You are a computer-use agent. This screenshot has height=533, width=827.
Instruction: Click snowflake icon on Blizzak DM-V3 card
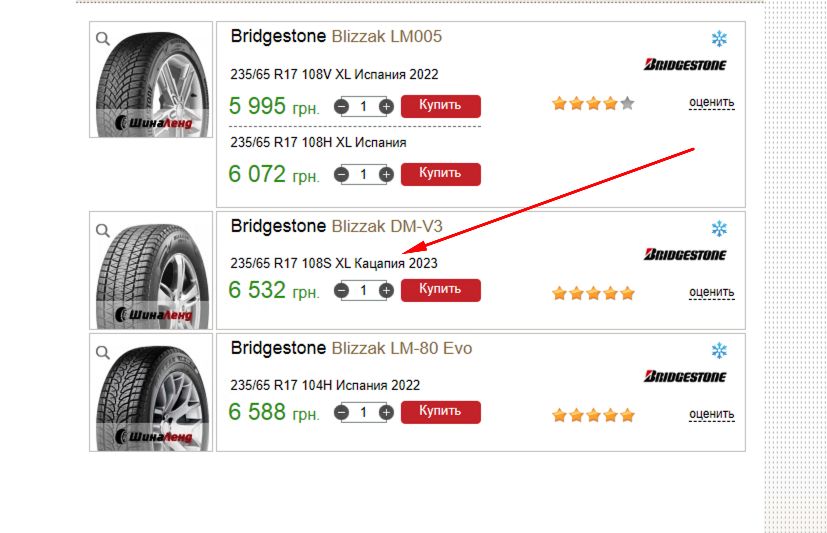point(719,228)
